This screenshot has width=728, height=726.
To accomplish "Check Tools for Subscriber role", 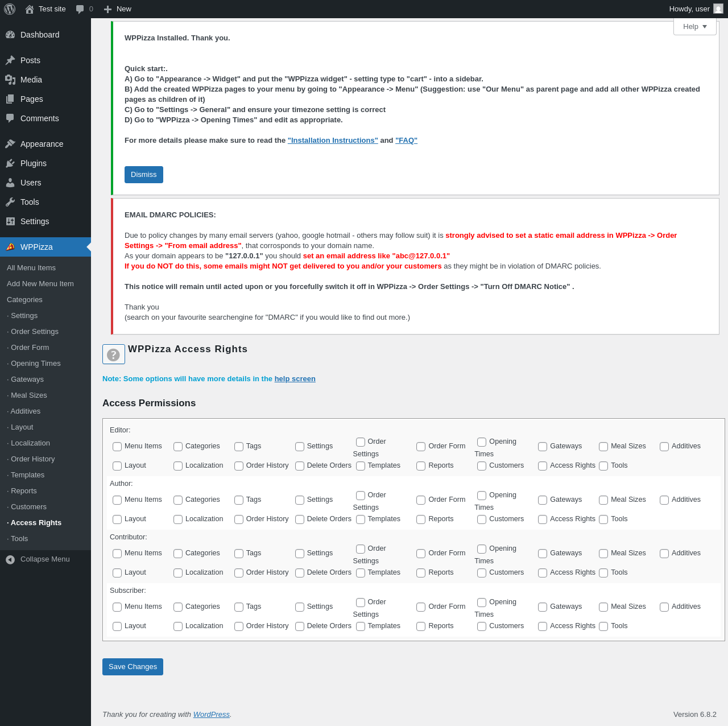I will pyautogui.click(x=603, y=626).
